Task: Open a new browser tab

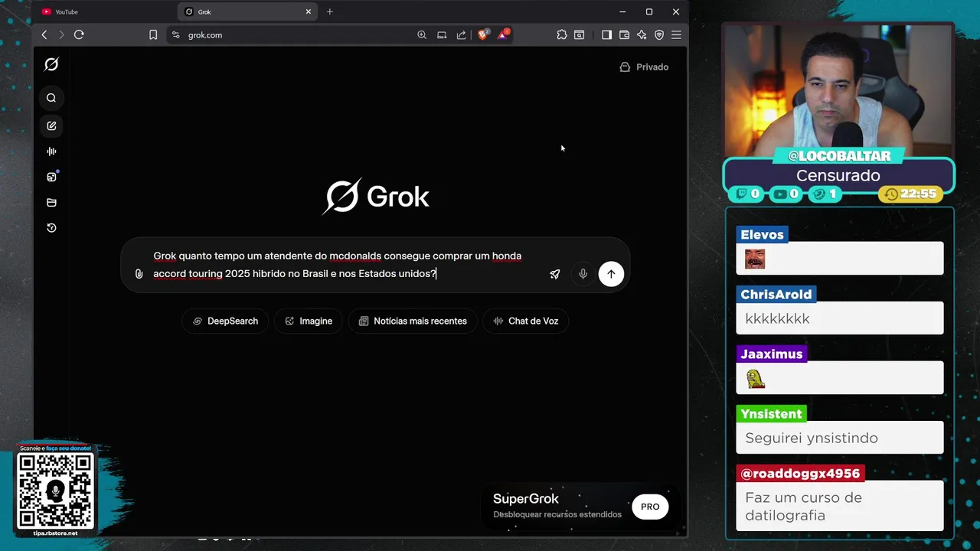Action: (330, 11)
